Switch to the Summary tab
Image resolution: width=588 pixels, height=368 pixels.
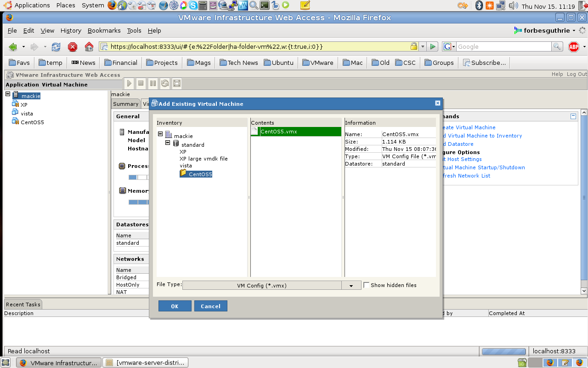coord(125,104)
